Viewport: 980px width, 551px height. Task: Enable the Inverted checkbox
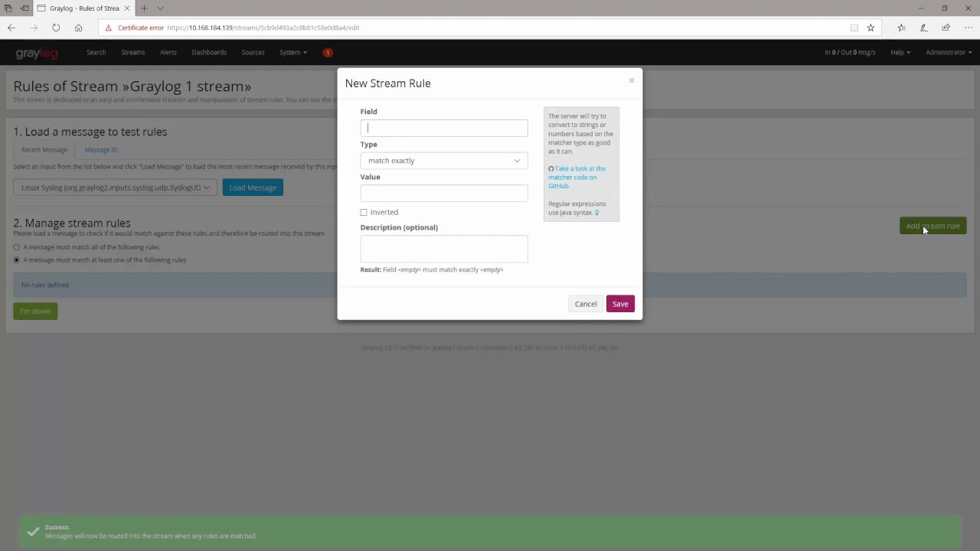pos(364,213)
